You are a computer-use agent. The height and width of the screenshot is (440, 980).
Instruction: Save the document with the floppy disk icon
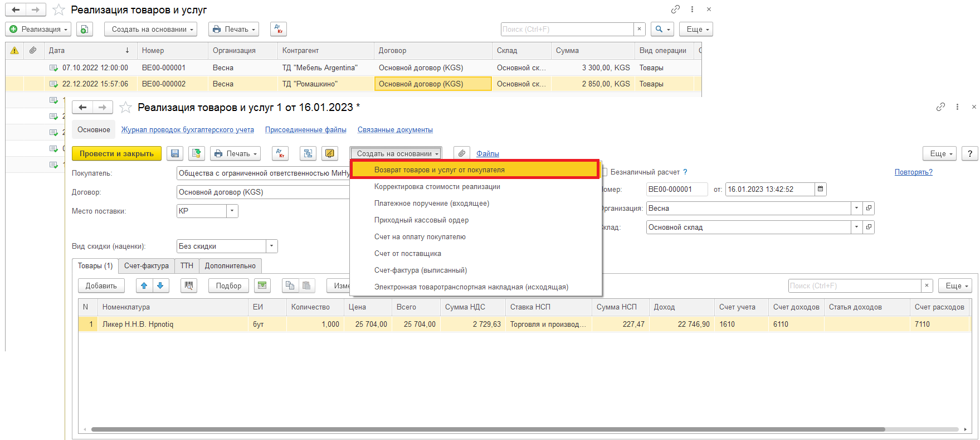175,153
